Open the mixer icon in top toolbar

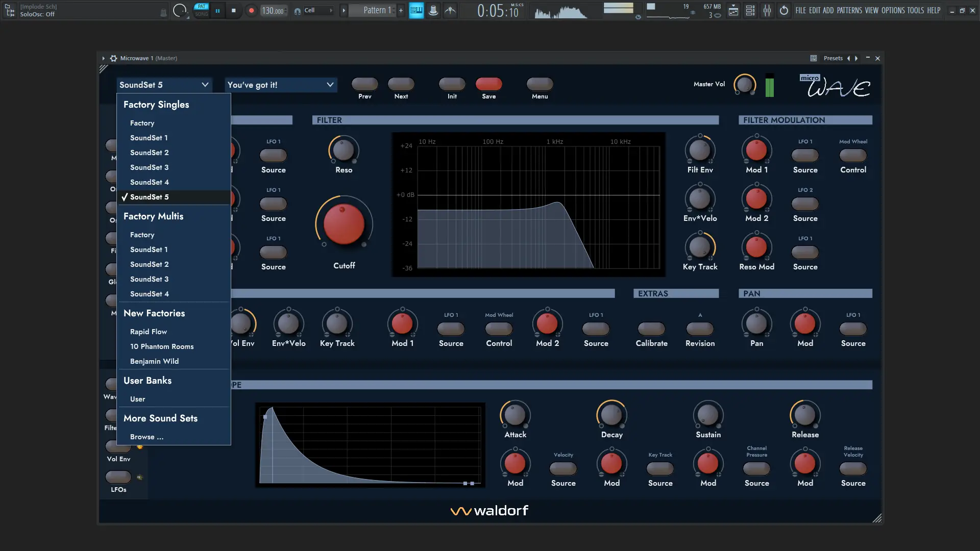tap(767, 10)
